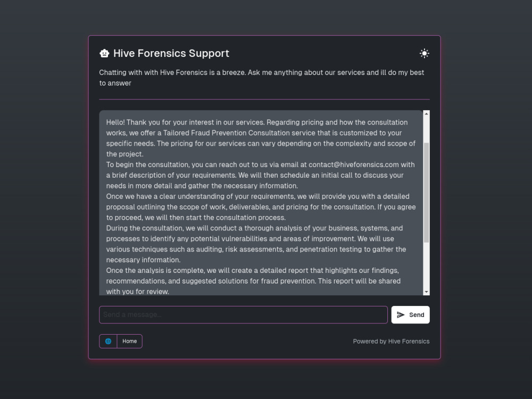Open the Powered by Hive Forensics link
This screenshot has width=532, height=399.
391,341
